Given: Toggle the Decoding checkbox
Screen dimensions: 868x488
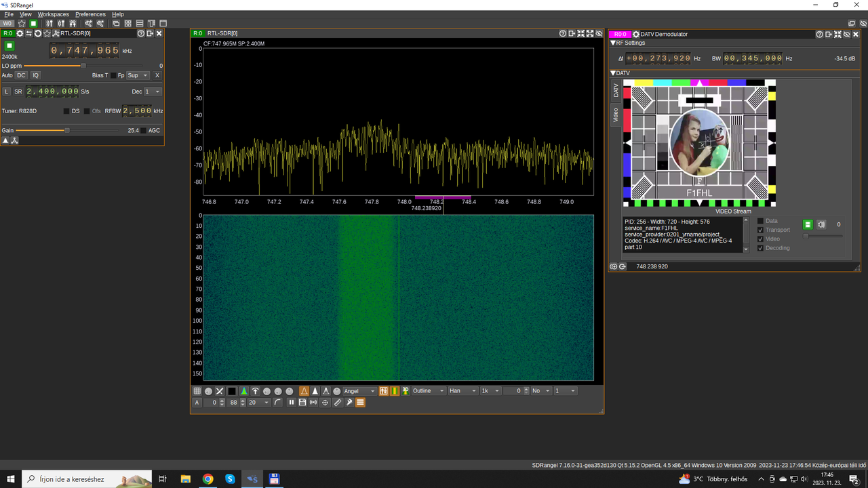Looking at the screenshot, I should [x=760, y=248].
